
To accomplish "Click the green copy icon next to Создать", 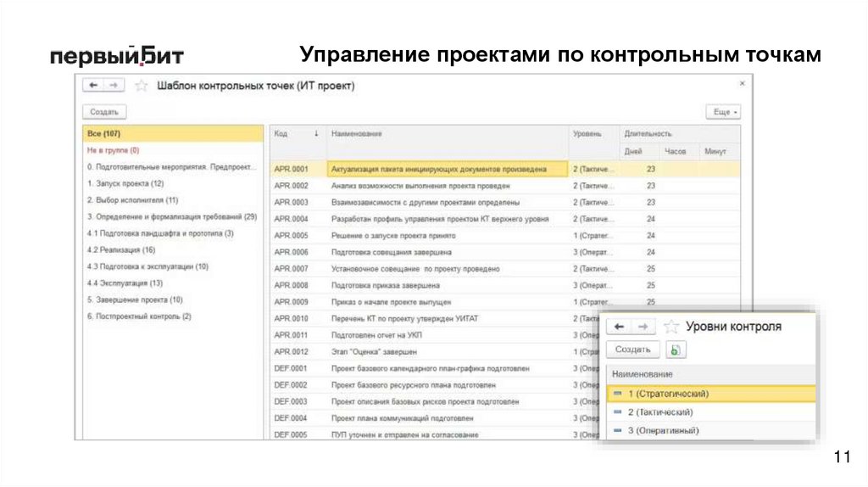I will 676,350.
